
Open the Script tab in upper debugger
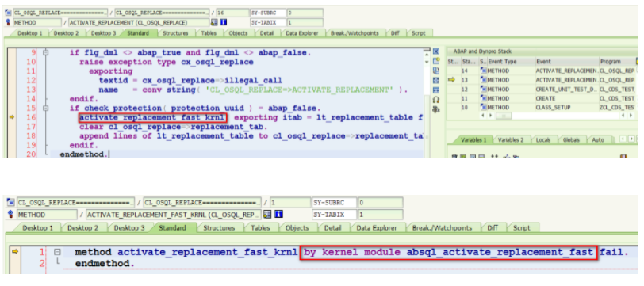point(419,33)
